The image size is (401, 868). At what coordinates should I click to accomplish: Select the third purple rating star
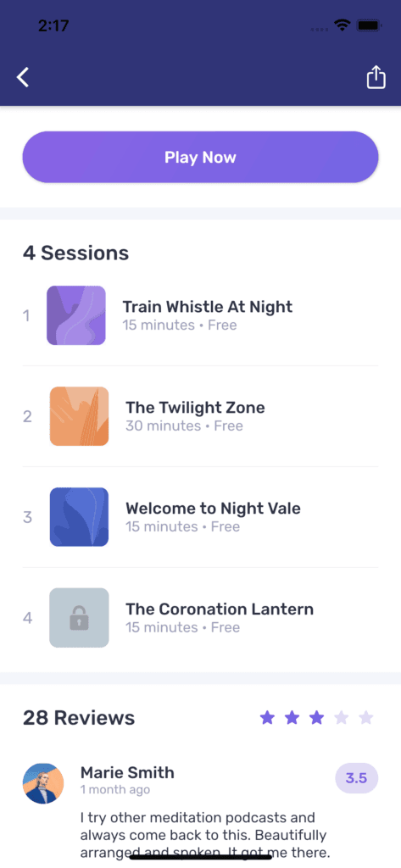[316, 718]
